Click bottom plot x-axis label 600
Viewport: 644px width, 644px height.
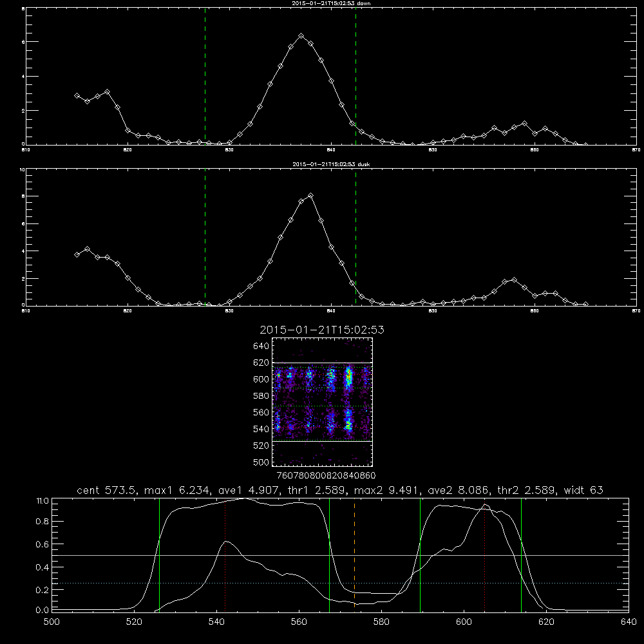tap(464, 621)
